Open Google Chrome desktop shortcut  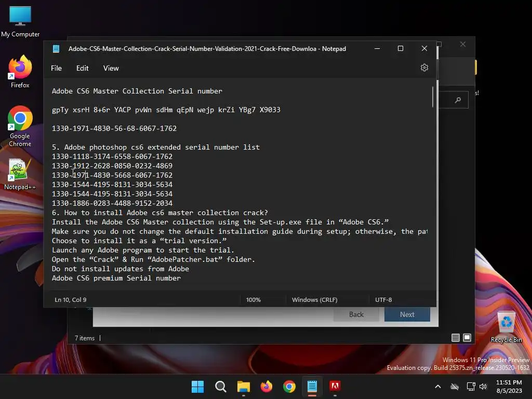[x=20, y=126]
